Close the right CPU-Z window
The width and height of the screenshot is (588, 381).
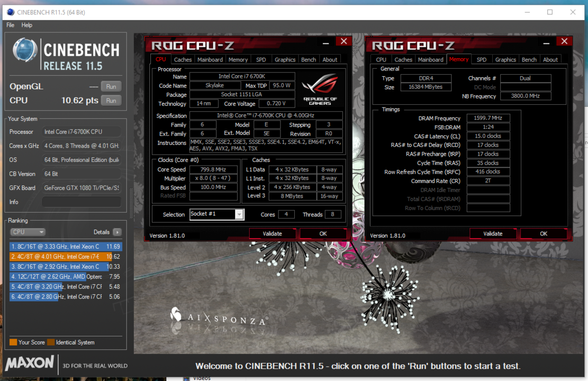564,41
